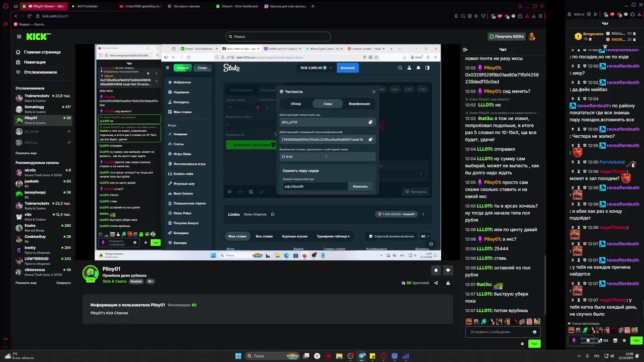Click the microphone icon in popout chat
Image resolution: width=644 pixels, height=362 pixels.
coord(574,340)
